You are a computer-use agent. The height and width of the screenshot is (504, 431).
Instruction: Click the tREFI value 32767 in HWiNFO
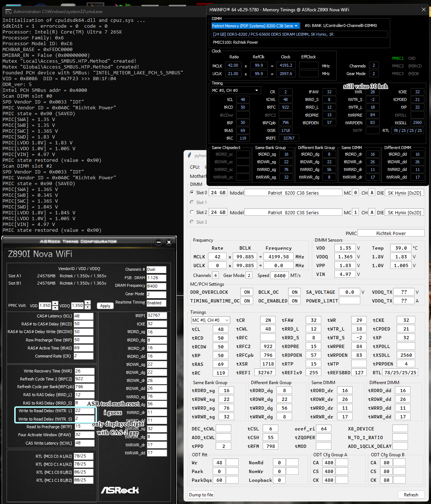(x=289, y=138)
